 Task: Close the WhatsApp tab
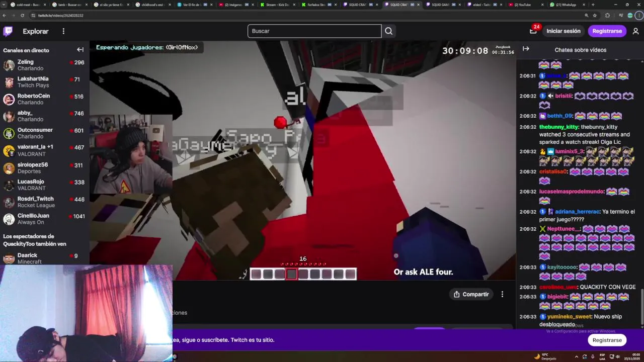(x=583, y=5)
